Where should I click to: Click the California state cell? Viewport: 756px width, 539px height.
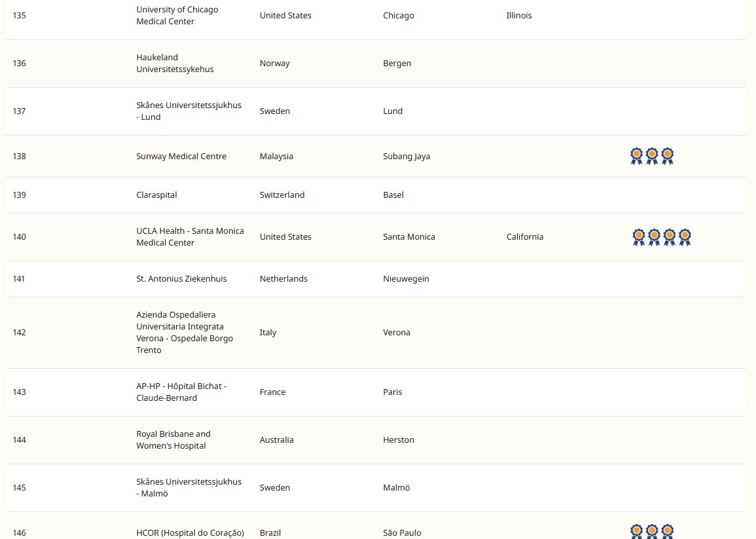pos(524,237)
